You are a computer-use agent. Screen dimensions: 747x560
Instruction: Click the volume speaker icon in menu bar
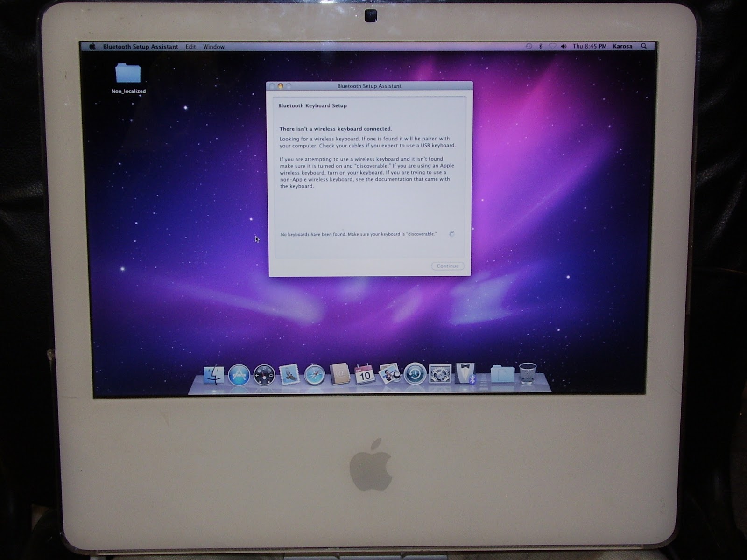tap(564, 46)
